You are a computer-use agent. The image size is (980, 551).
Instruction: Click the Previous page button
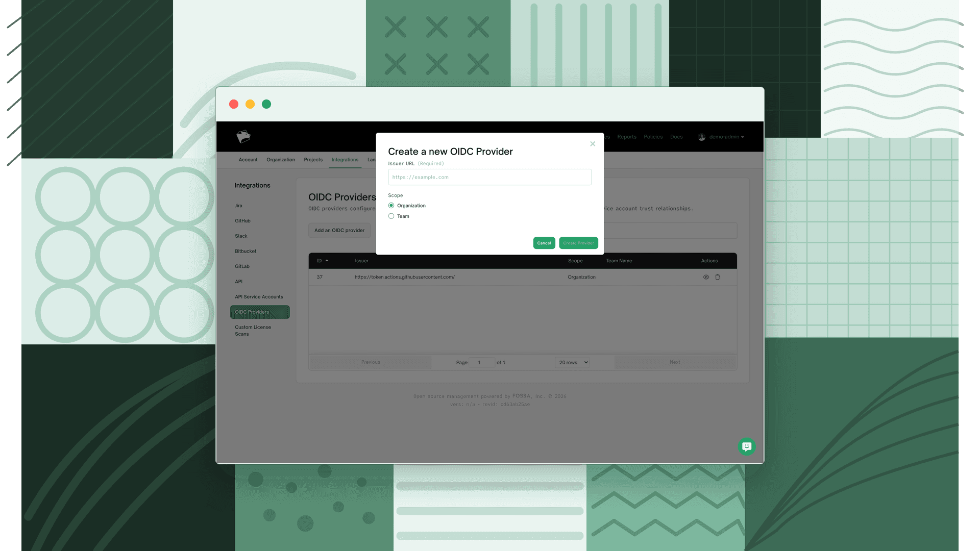point(371,362)
